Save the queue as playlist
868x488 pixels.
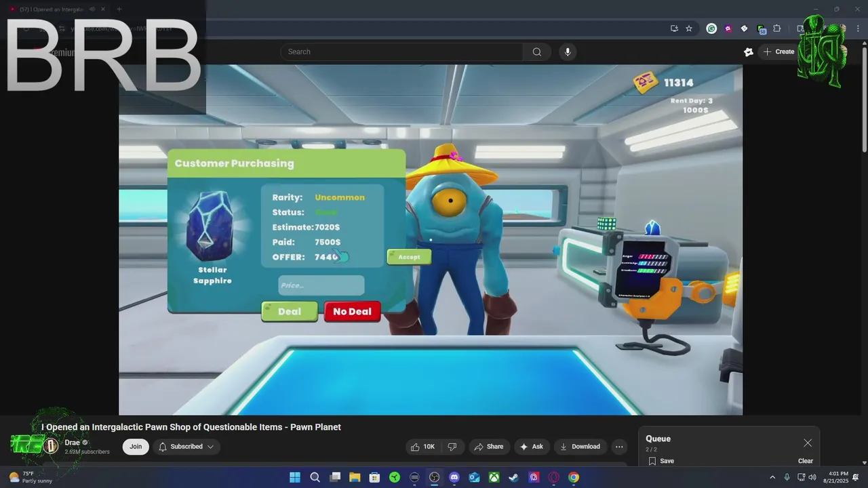[x=661, y=461]
